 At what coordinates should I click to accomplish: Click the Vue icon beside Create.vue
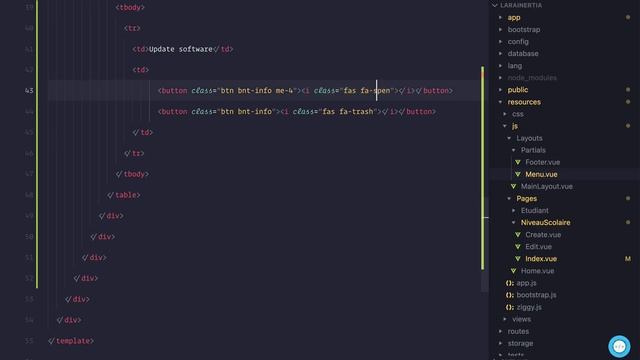(x=518, y=235)
